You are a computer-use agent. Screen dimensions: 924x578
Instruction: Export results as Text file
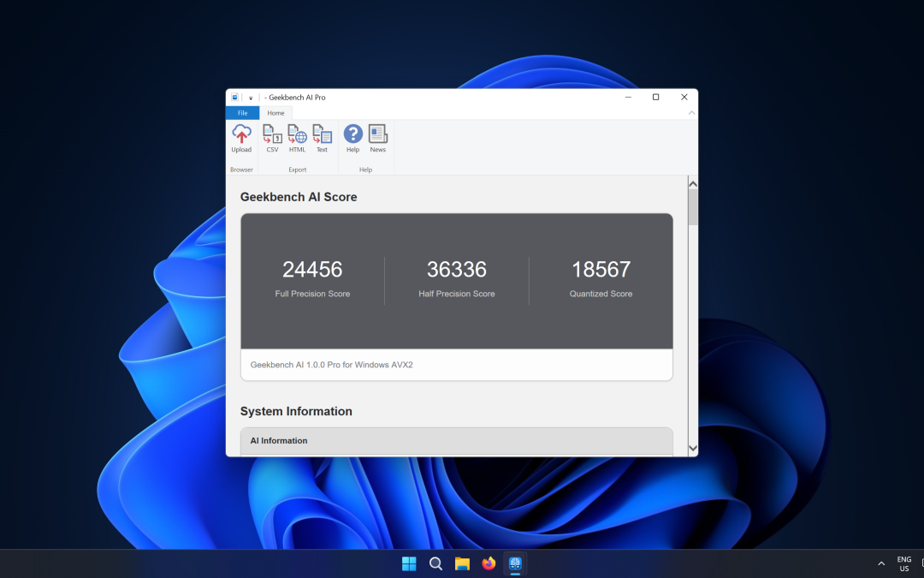pyautogui.click(x=322, y=137)
